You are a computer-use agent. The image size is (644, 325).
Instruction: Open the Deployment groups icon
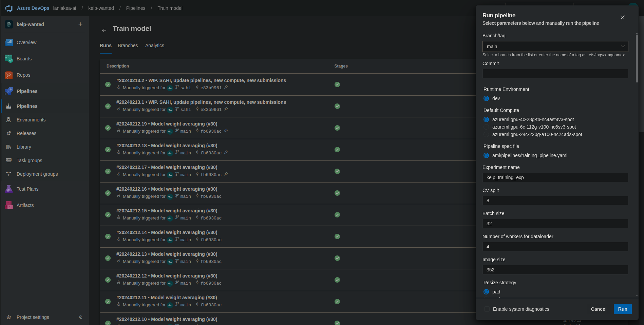coord(9,174)
